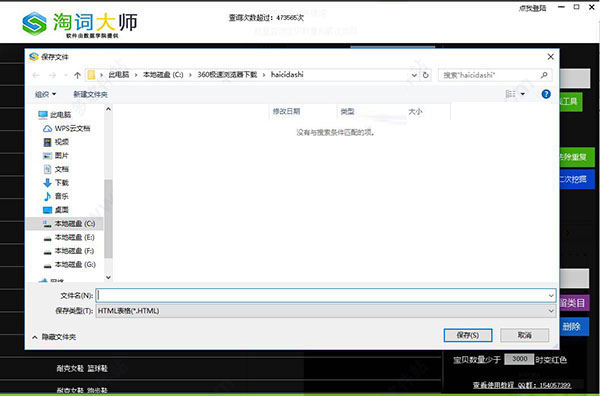Open the help question mark icon

tap(546, 94)
